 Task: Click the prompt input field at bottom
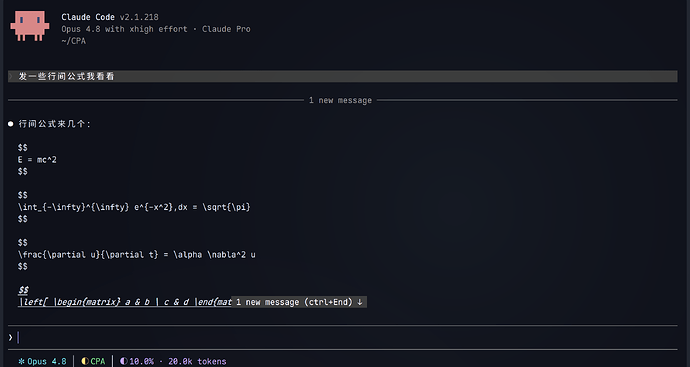[x=342, y=338]
